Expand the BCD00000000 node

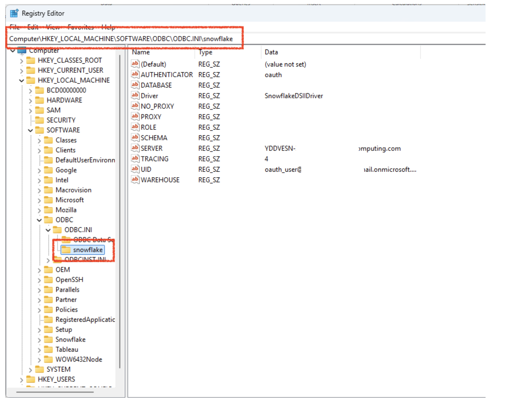[30, 91]
